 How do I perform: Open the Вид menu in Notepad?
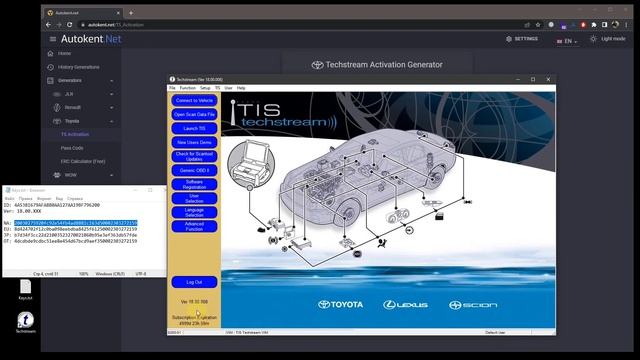click(x=59, y=198)
